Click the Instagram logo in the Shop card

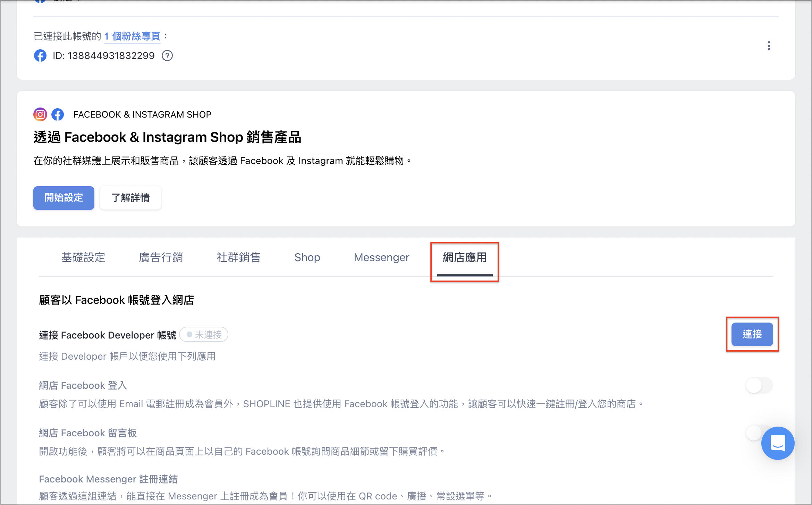point(40,114)
